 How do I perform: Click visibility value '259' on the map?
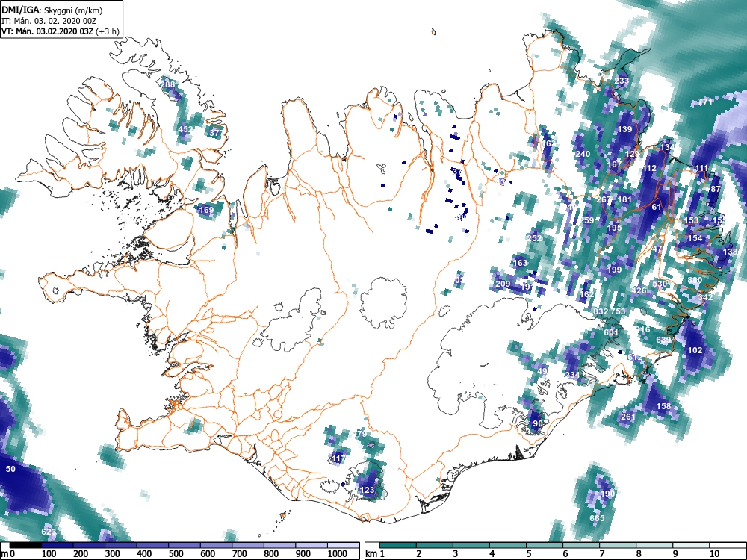pos(586,220)
